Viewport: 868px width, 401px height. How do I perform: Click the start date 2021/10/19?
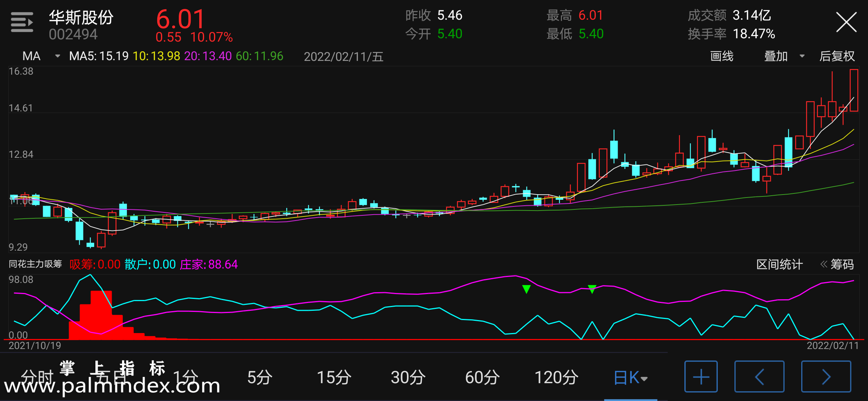coord(35,346)
